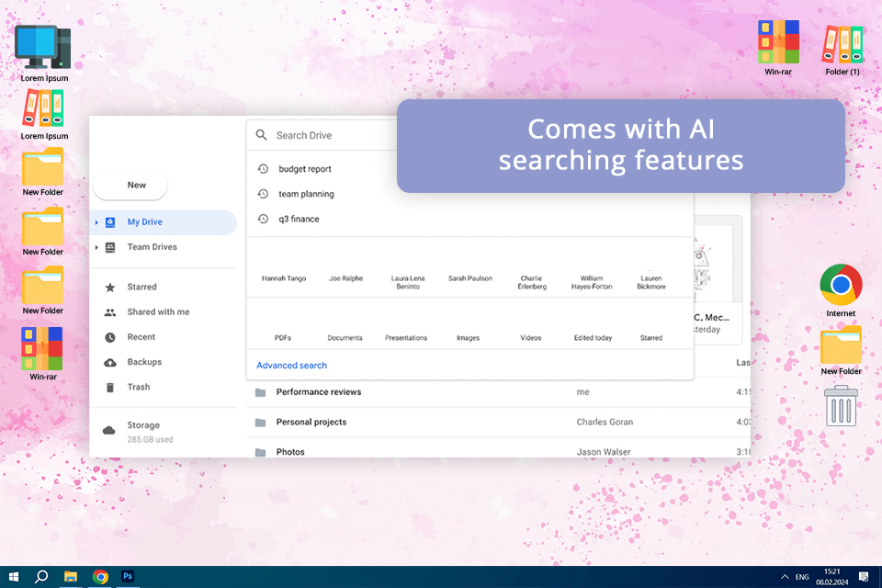This screenshot has width=882, height=588.
Task: Click the Team Drives sidebar icon
Action: pos(110,247)
